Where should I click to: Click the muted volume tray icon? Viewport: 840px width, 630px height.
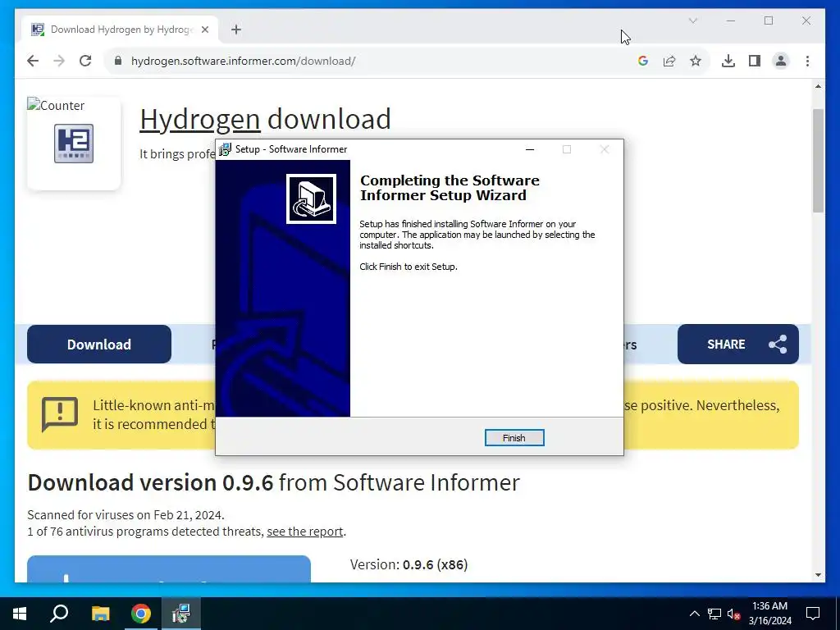(733, 614)
